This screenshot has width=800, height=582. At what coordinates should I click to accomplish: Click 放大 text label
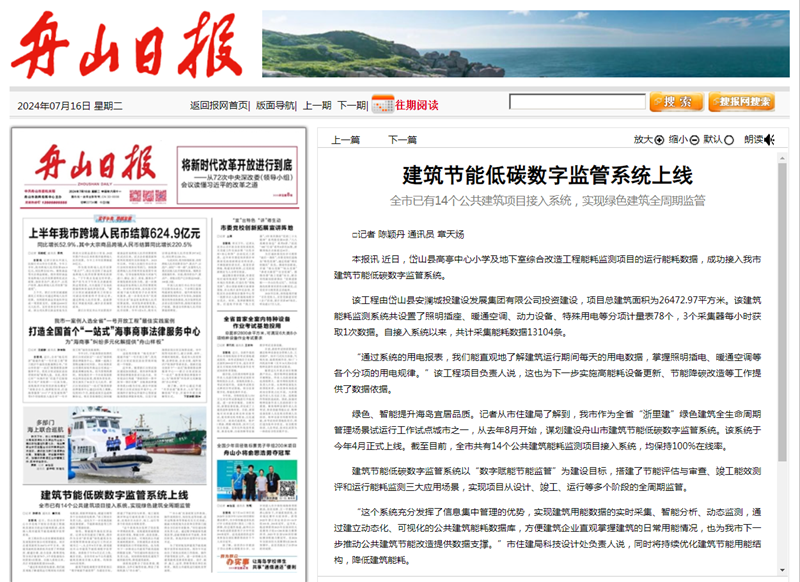pos(643,139)
